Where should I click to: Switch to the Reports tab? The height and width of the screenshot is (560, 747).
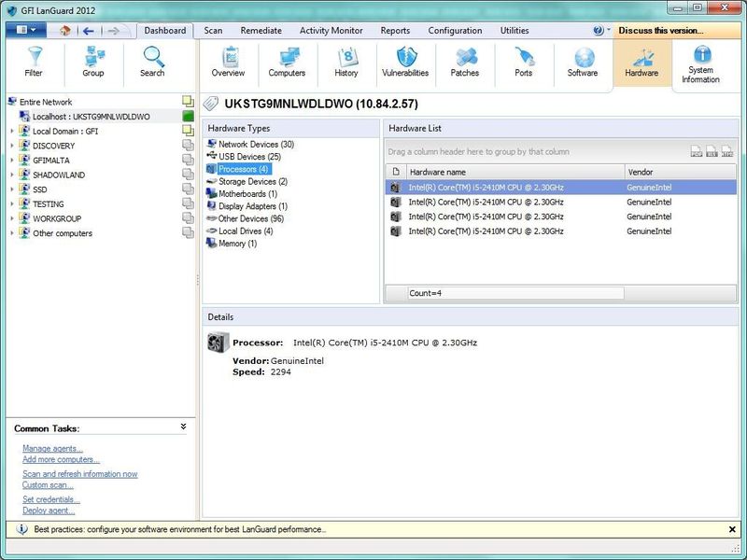(x=395, y=31)
